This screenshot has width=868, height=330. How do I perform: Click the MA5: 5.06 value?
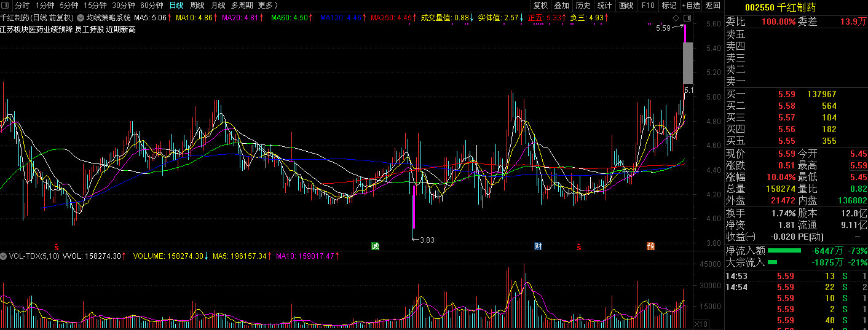click(x=150, y=18)
